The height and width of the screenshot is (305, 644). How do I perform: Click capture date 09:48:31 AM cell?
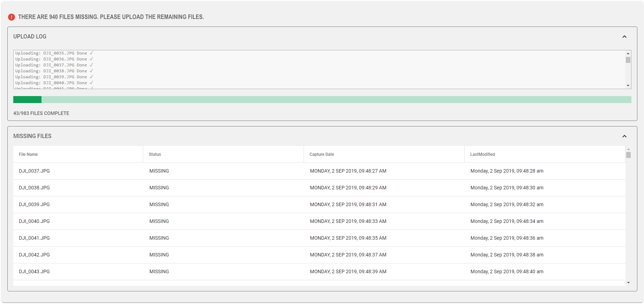click(348, 204)
